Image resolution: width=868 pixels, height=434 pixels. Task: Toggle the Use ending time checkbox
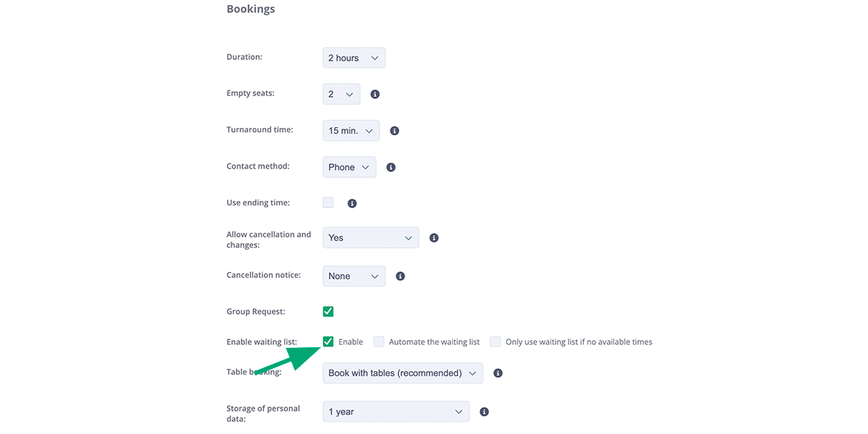click(x=328, y=203)
